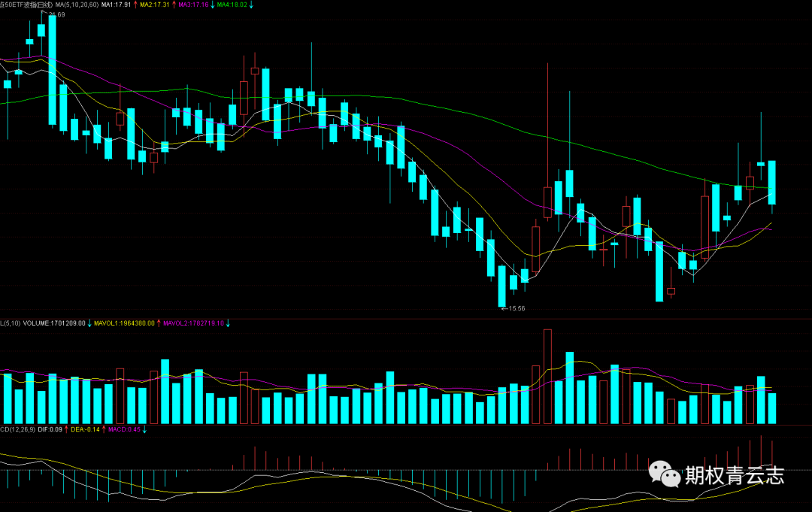Click the magenta MACD:0.45 label
The width and height of the screenshot is (812, 512).
[x=124, y=430]
